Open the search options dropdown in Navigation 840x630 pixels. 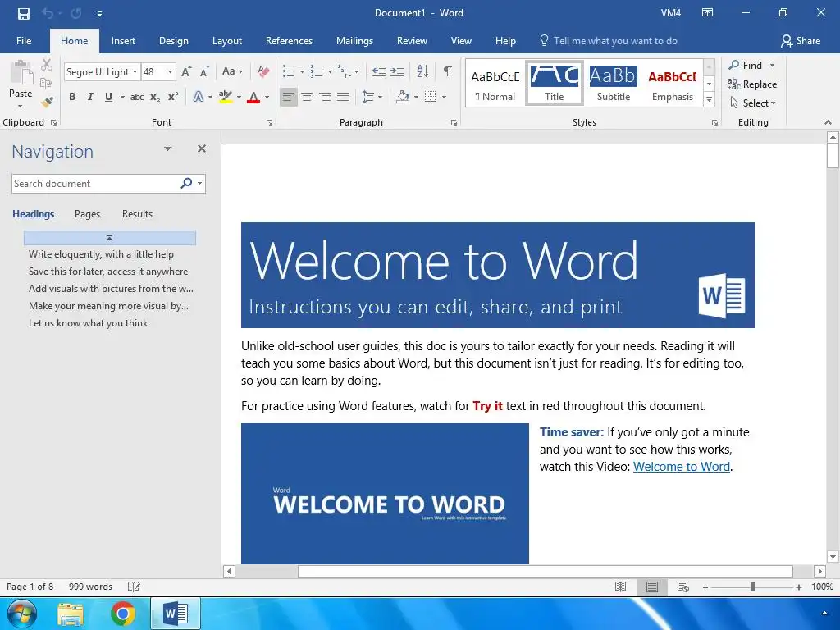pos(200,184)
